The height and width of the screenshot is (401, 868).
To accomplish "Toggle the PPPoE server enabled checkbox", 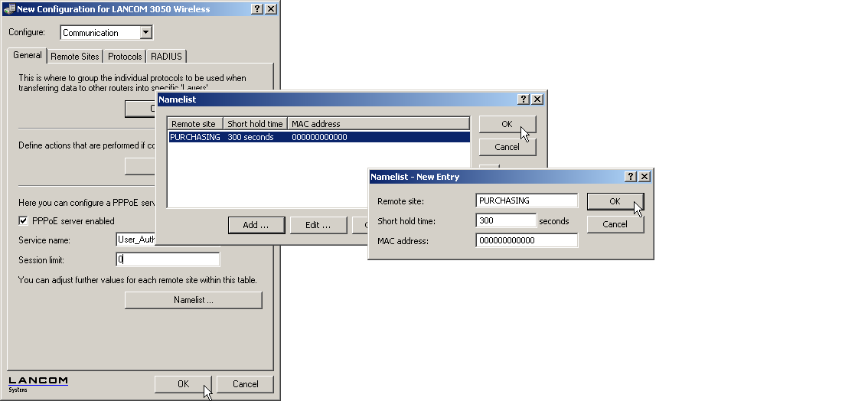I will click(24, 221).
